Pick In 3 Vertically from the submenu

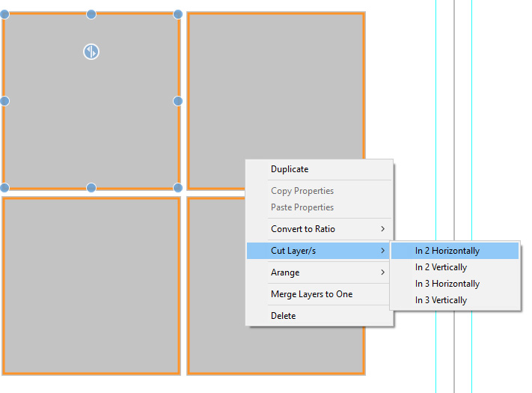click(x=441, y=300)
